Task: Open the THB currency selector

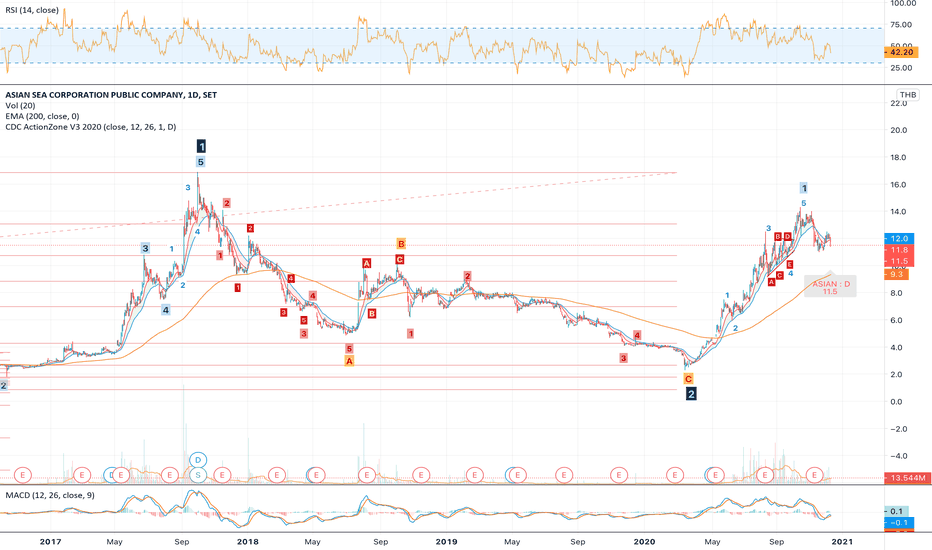Action: click(x=908, y=95)
